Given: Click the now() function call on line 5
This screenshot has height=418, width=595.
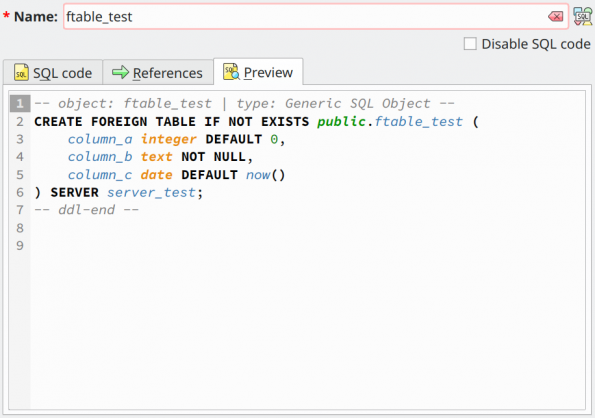Looking at the screenshot, I should click(265, 175).
